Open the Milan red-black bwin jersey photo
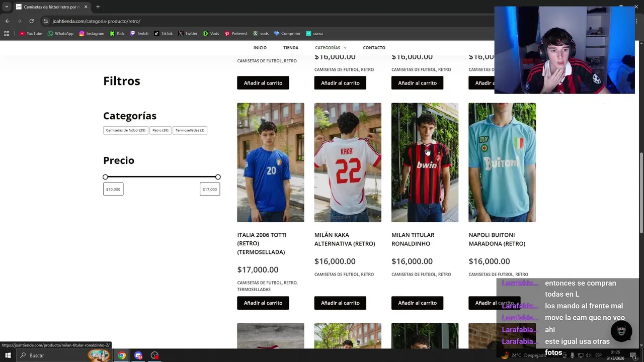 [x=425, y=162]
